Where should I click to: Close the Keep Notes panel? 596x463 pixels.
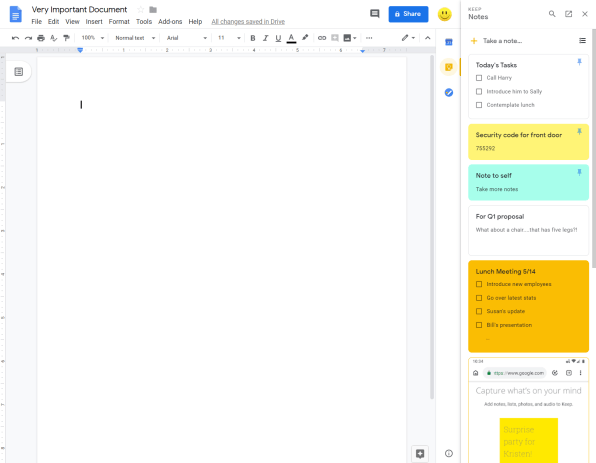[x=585, y=14]
